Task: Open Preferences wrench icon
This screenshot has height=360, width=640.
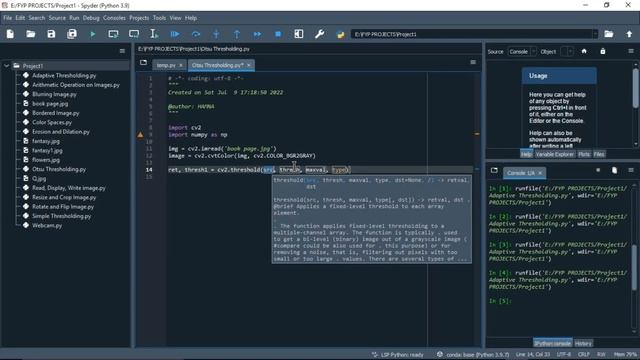Action: (320, 34)
